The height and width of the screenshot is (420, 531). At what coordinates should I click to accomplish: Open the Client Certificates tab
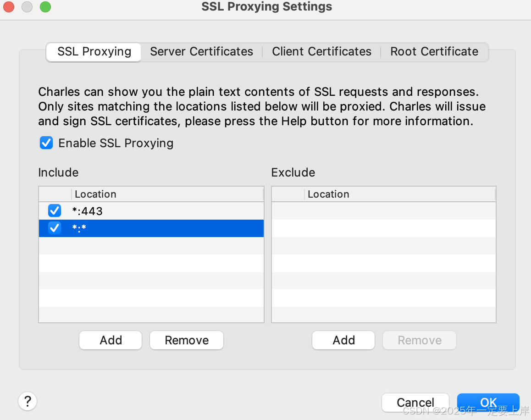(x=321, y=52)
